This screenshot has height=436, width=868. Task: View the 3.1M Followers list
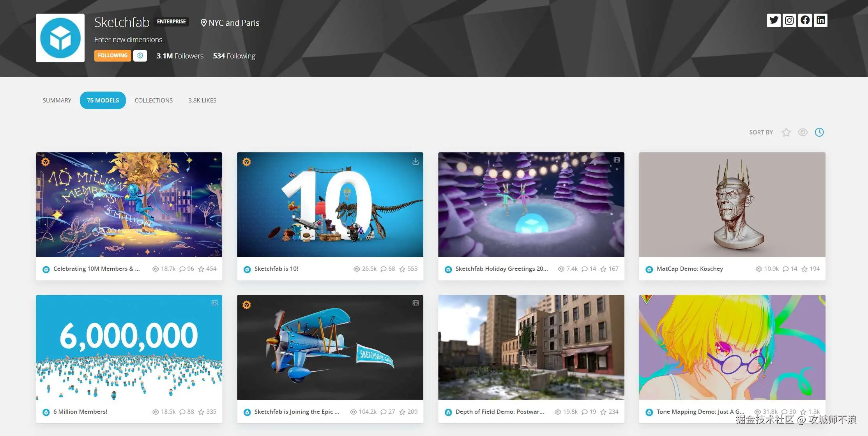[180, 56]
